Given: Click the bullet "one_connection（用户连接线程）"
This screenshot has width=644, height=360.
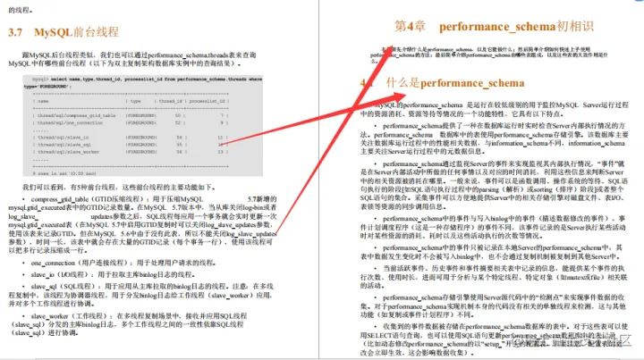Looking at the screenshot, I should coord(120,263).
